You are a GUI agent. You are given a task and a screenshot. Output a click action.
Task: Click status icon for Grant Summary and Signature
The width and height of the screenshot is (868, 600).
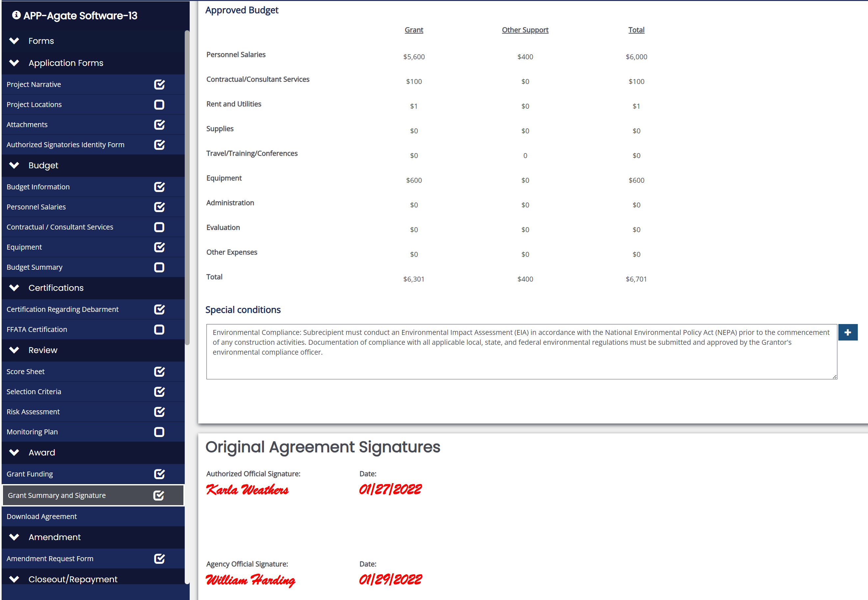pos(159,496)
